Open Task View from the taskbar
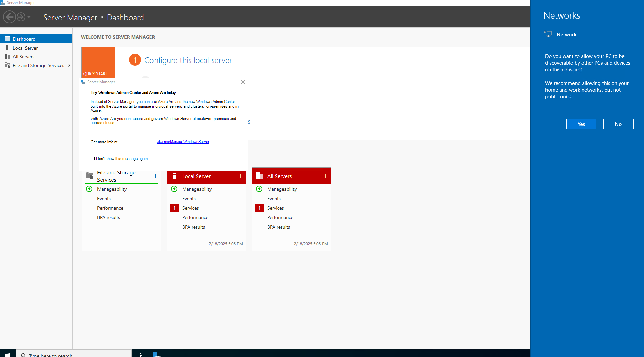Viewport: 644px width, 357px height. pos(140,354)
